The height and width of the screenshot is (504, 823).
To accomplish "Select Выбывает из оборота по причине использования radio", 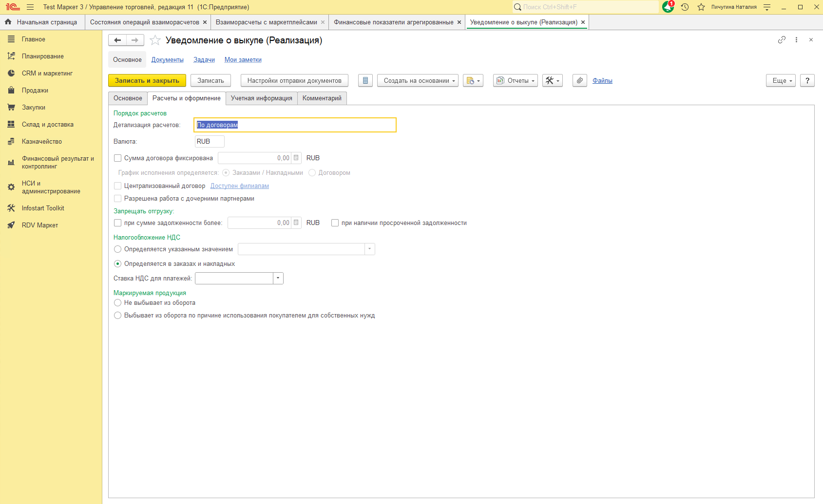I will tap(117, 316).
